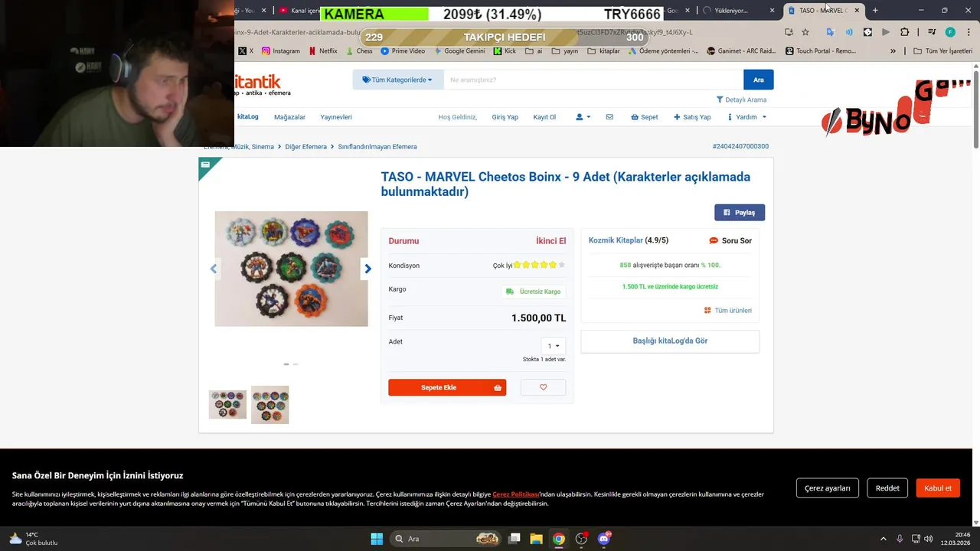
Task: Open Kick bookmark
Action: tap(505, 51)
